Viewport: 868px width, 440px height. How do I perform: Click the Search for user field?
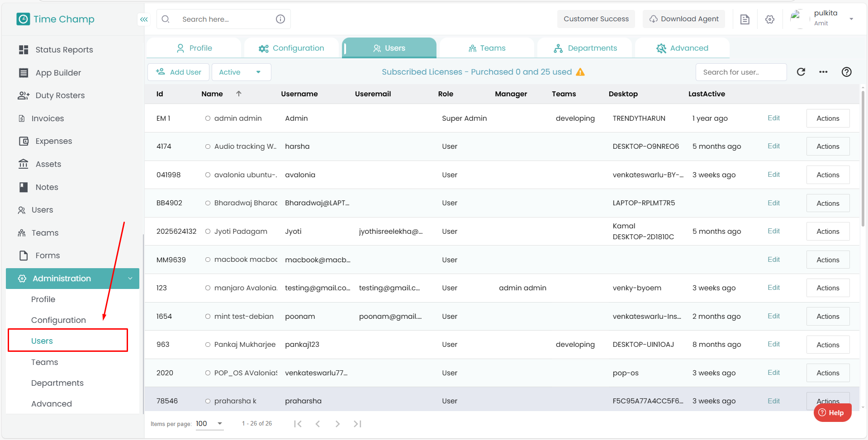click(741, 72)
